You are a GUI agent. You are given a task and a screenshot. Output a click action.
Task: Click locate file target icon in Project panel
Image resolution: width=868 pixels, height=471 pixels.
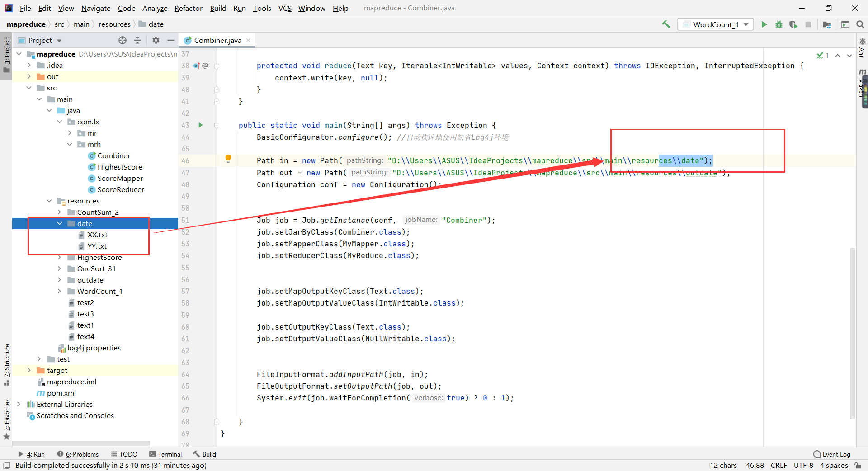pos(123,40)
